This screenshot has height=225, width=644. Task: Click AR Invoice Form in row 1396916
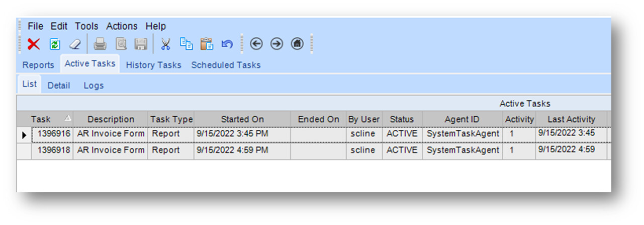click(x=111, y=134)
